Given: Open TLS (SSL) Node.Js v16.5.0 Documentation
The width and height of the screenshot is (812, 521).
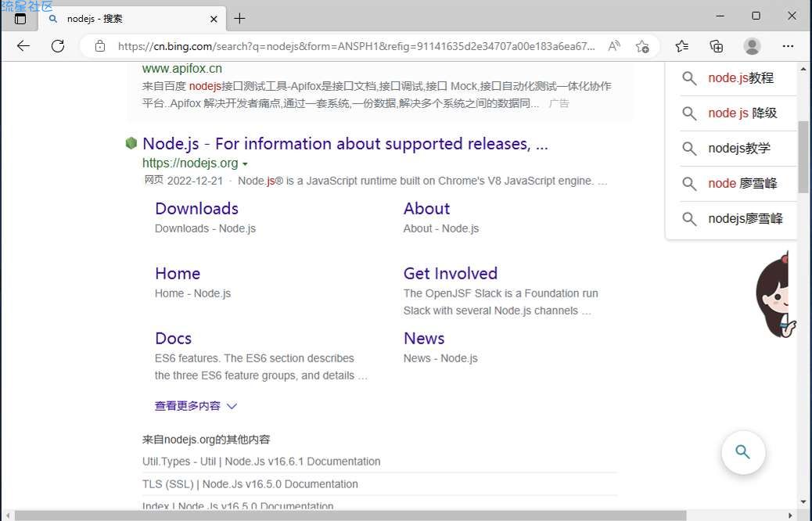Looking at the screenshot, I should (250, 484).
